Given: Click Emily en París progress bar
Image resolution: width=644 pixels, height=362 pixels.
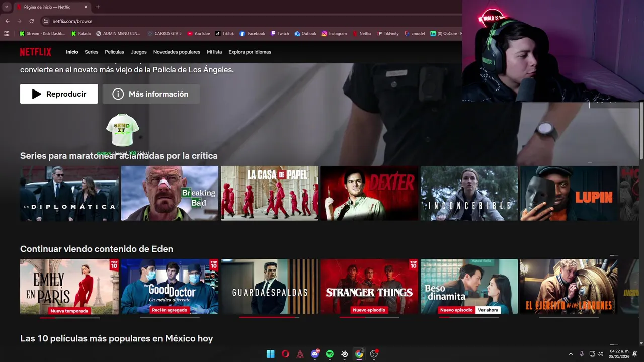Looking at the screenshot, I should 69,317.
